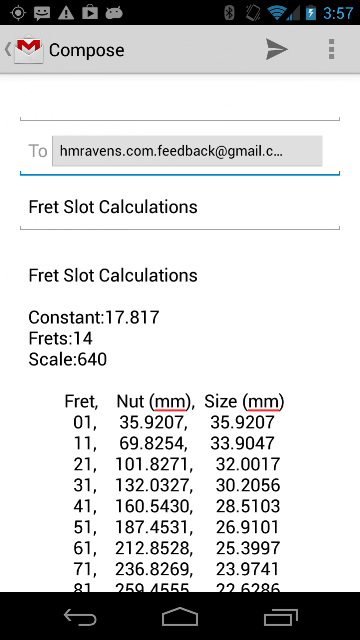Tap the chat message notification icon

click(x=42, y=13)
